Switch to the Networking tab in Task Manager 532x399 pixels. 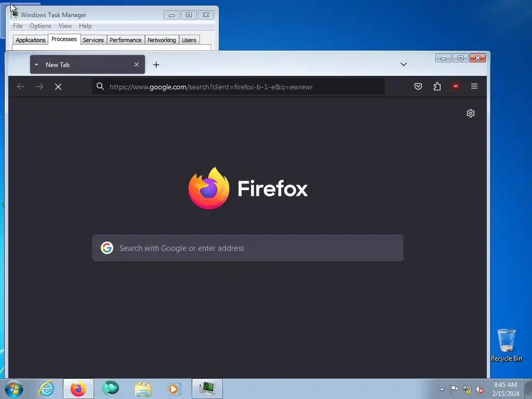162,40
